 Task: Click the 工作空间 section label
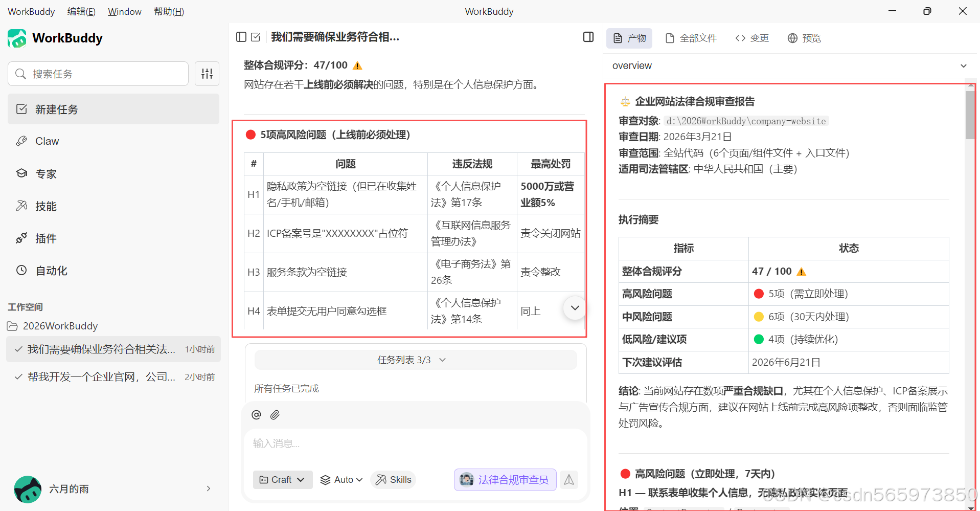click(25, 307)
